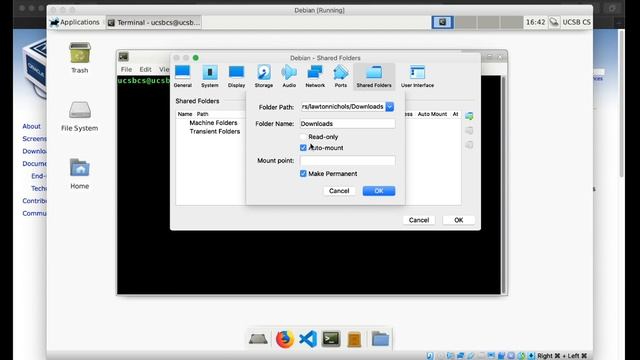Cancel the folder share popup
Screen dimensions: 640x360
(x=339, y=191)
